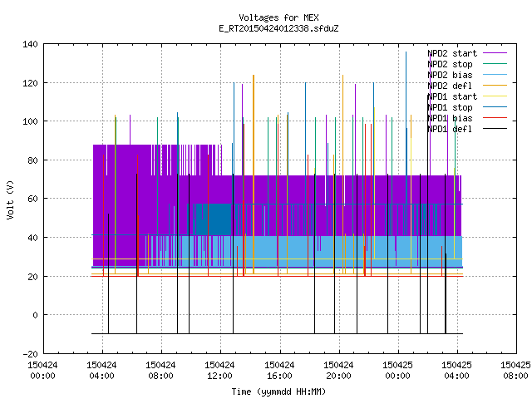Click the Time (yymmdd HH:MM) axis label
The image size is (532, 399).
(278, 392)
